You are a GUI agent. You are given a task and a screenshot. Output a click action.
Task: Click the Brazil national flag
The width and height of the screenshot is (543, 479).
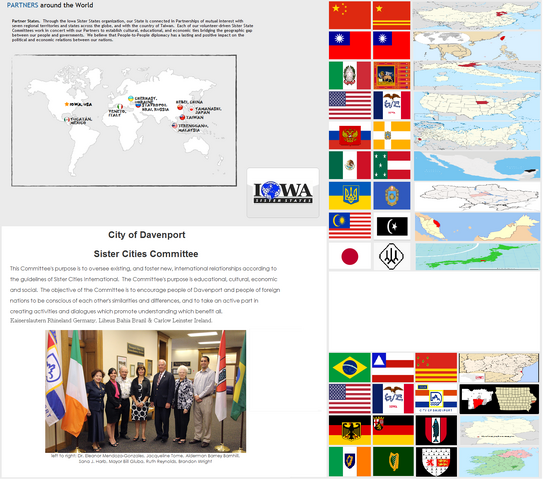tap(350, 367)
